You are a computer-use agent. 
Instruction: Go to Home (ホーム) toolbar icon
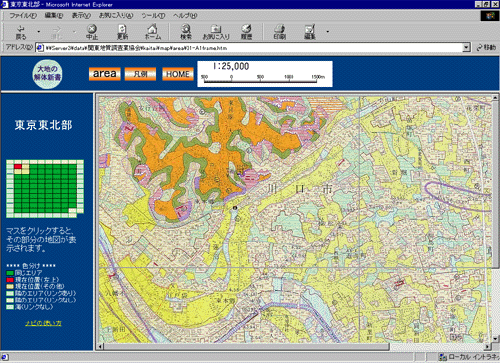click(153, 32)
